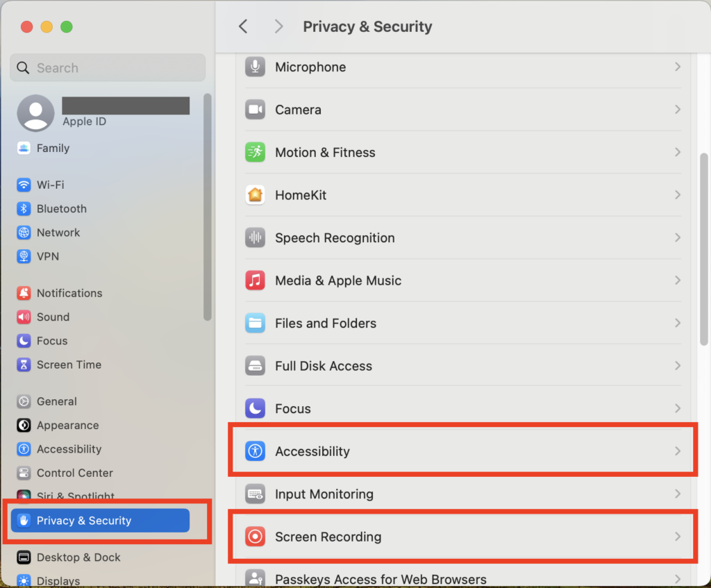Screen dimensions: 711x588
Task: Select Siri & Spotlight in sidebar
Action: (x=75, y=496)
